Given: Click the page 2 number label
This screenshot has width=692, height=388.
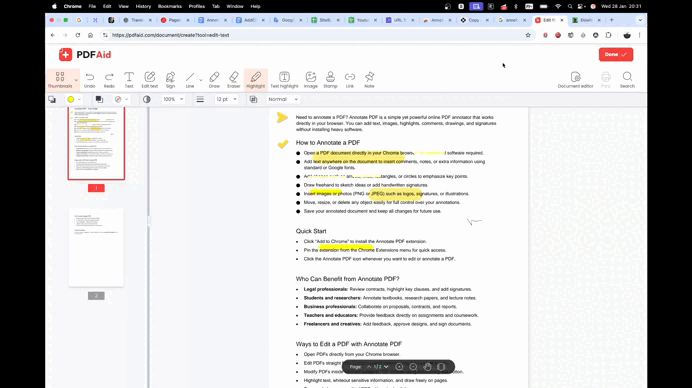Looking at the screenshot, I should (x=96, y=296).
